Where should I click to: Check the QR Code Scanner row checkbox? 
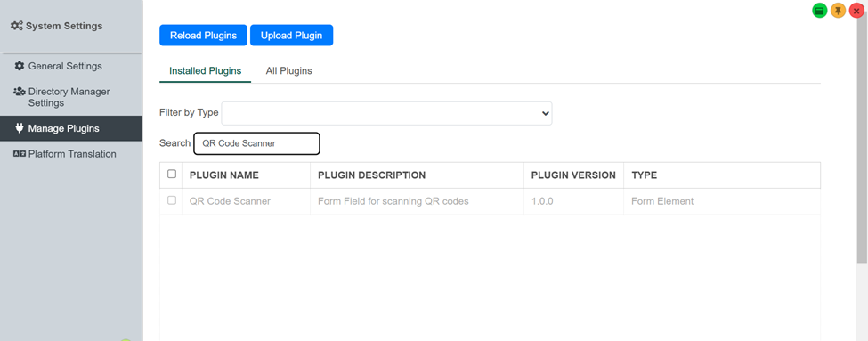[x=172, y=199]
